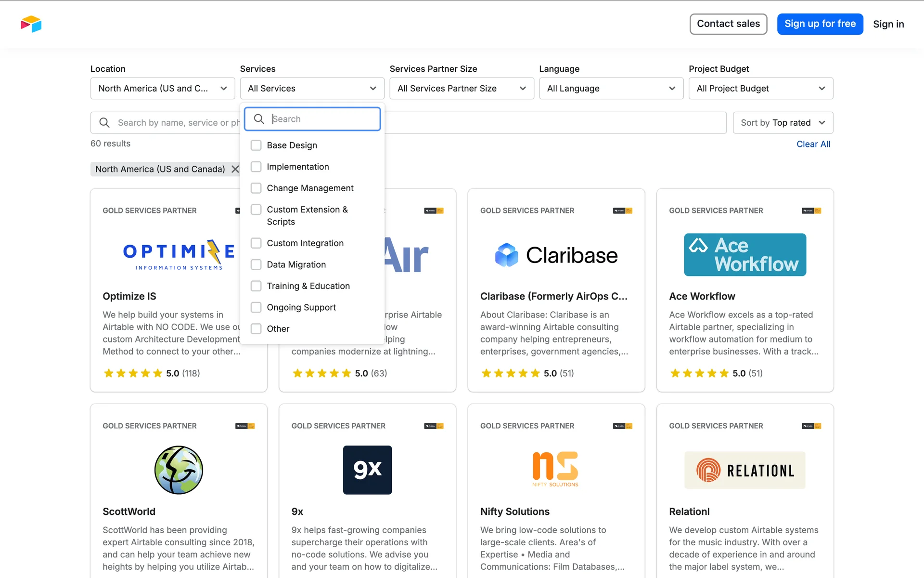Click the Contact sales button
The image size is (924, 578).
(x=728, y=24)
